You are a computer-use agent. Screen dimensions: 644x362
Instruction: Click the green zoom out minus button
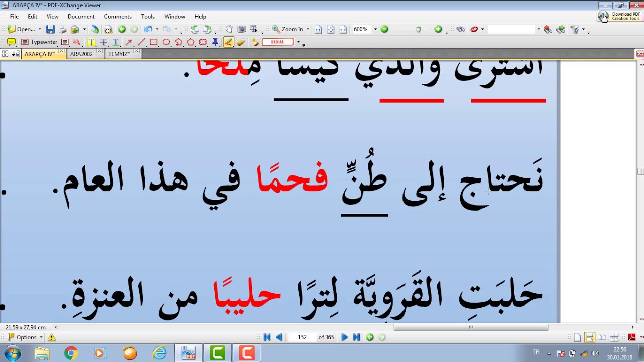click(x=384, y=29)
